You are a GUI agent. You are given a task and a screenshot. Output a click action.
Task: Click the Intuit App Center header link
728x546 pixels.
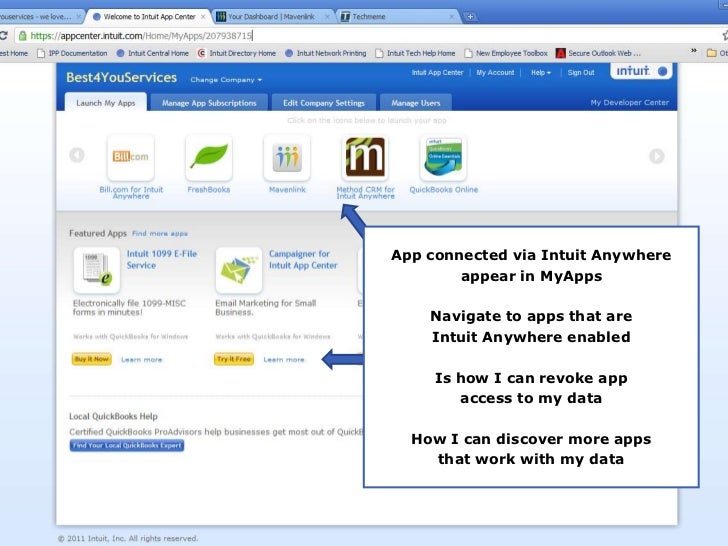(437, 72)
